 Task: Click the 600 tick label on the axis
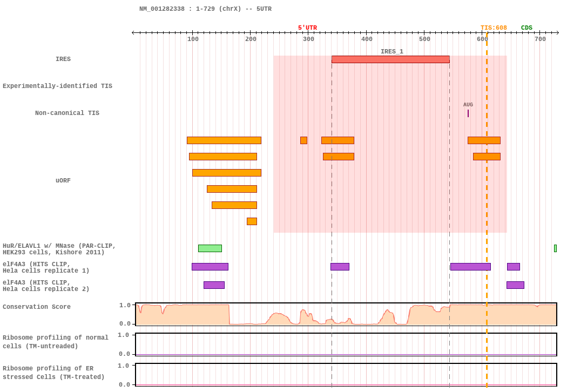tap(482, 39)
